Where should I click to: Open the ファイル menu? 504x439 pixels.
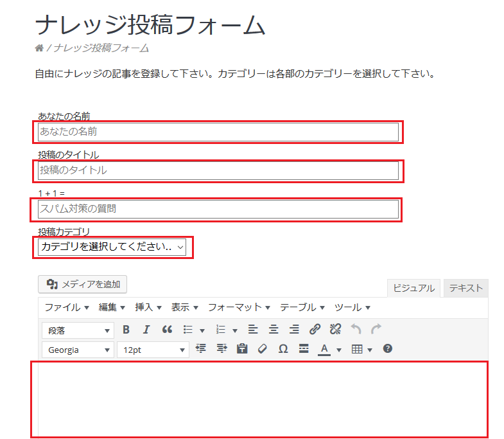[x=66, y=307]
